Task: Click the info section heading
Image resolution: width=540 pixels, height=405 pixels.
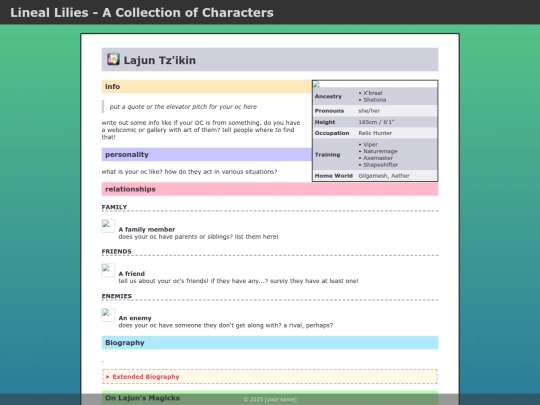Action: point(113,86)
